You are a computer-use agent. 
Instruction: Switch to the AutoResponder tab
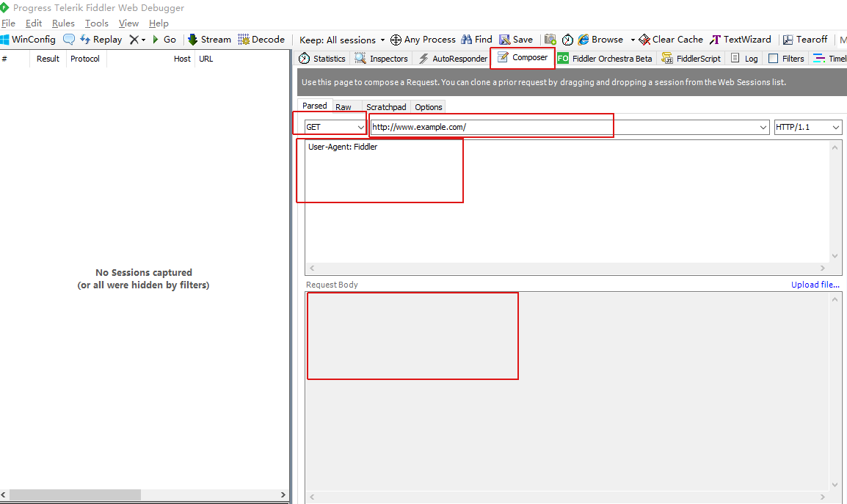point(453,59)
